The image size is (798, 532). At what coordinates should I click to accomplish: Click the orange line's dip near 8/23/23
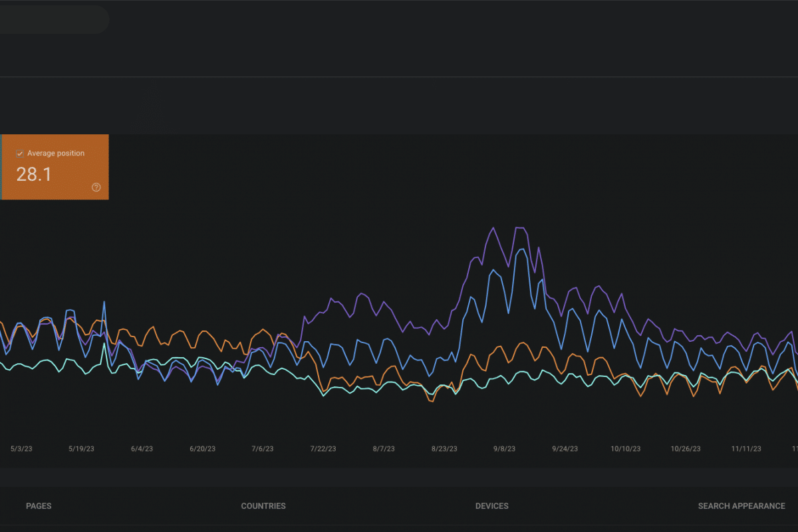(x=430, y=401)
